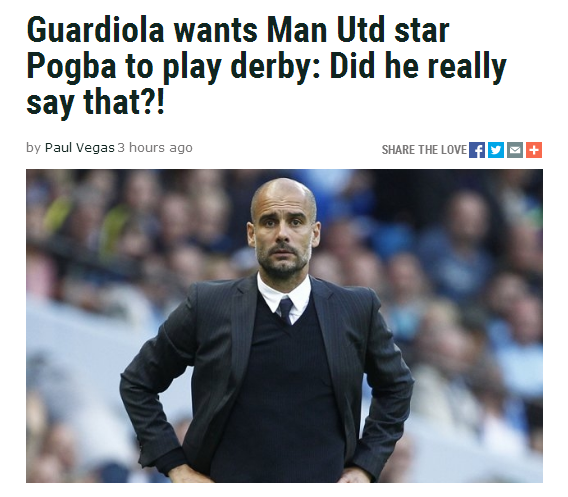The image size is (568, 497).
Task: Tweet this article via Twitter icon
Action: (x=496, y=150)
